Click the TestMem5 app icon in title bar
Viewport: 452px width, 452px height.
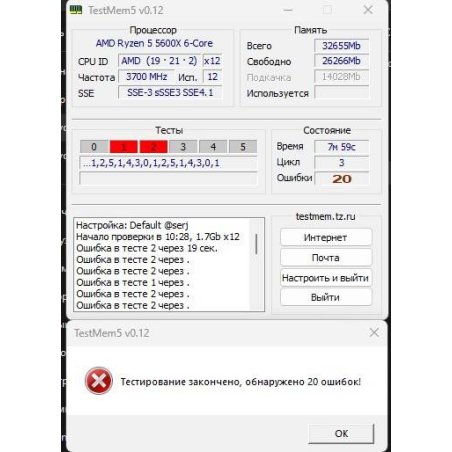point(76,10)
